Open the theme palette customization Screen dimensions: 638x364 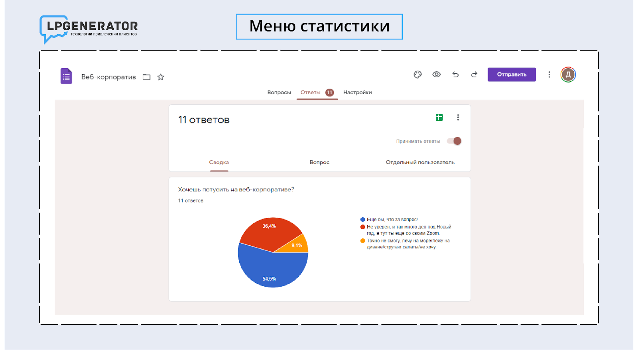click(417, 75)
